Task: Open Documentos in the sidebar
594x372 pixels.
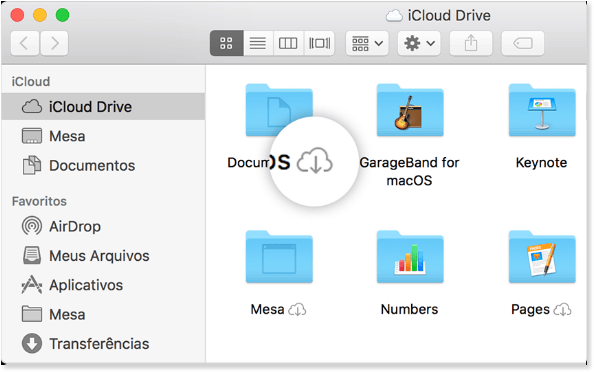Action: click(x=103, y=166)
